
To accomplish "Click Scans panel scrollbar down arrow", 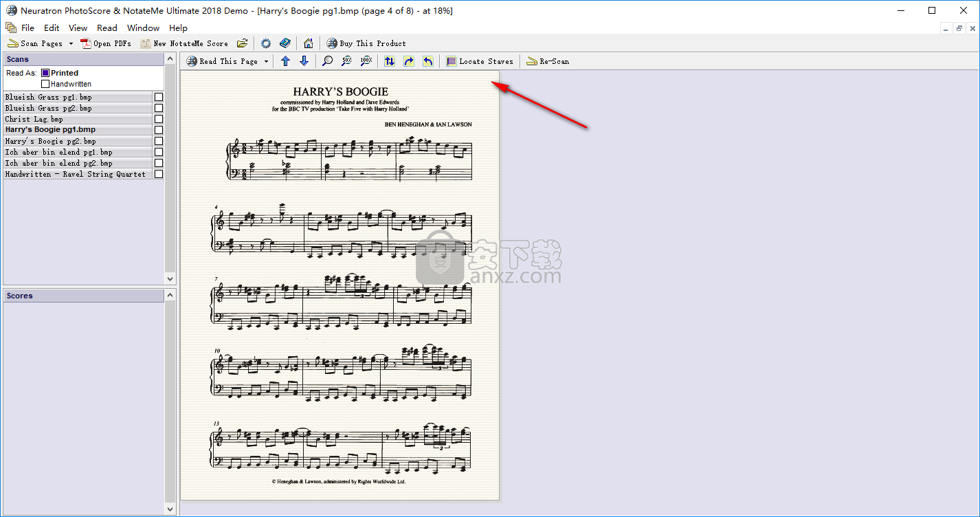I will (x=170, y=278).
